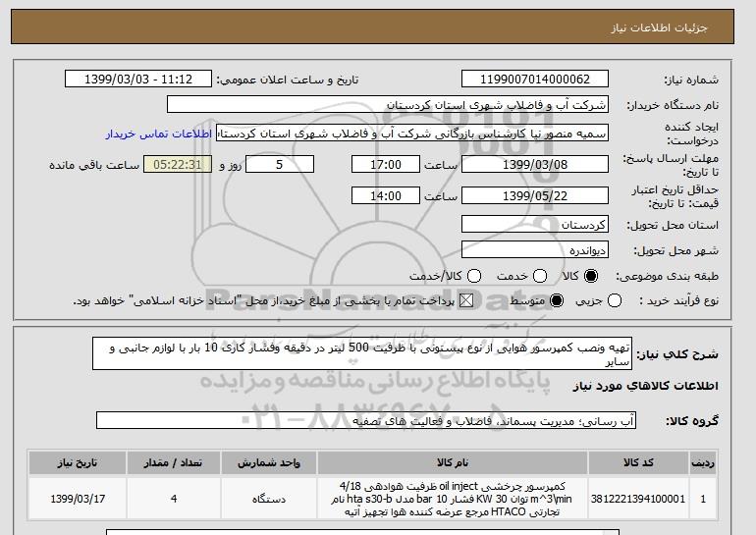Image resolution: width=756 pixels, height=535 pixels.
Task: Click the announcement date field 1399/03/03 - 11:12
Action: 138,80
